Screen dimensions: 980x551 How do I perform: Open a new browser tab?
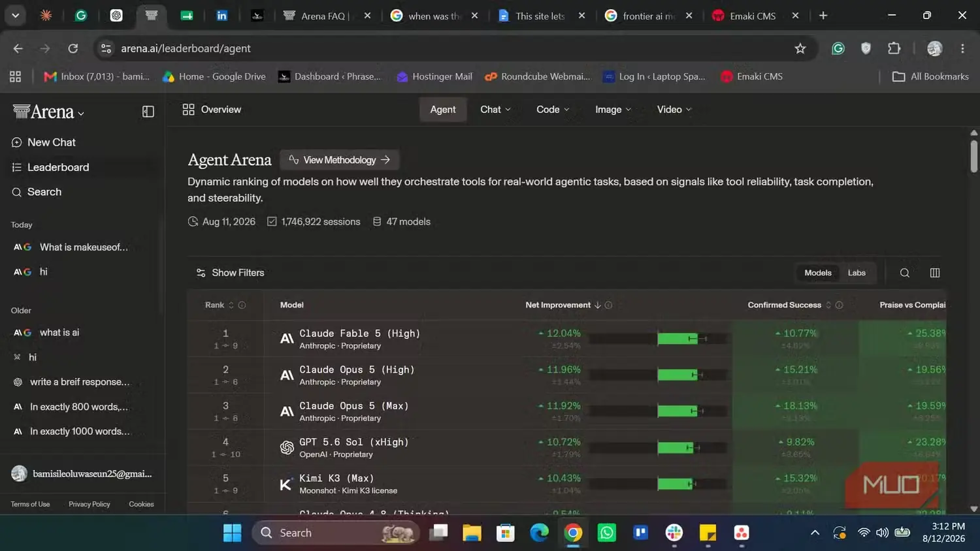coord(823,16)
